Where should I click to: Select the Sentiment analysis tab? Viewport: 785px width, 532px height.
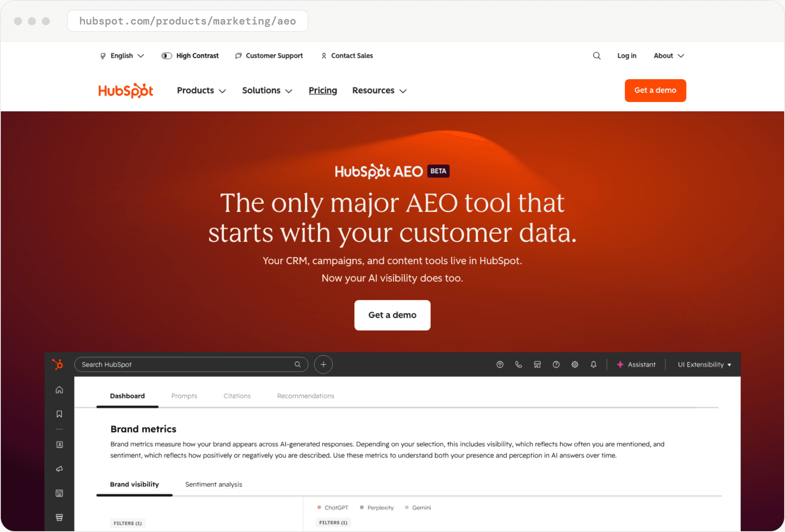pyautogui.click(x=213, y=485)
